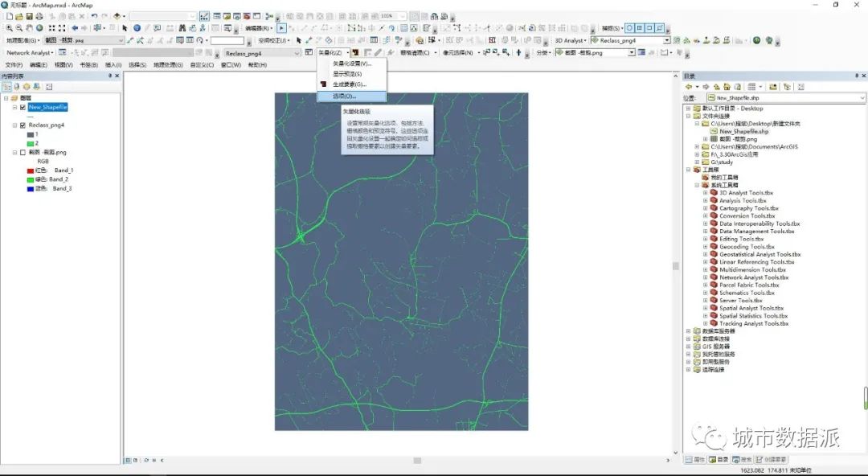
Task: Open the 地理配准(G) dropdown menu
Action: click(x=23, y=40)
